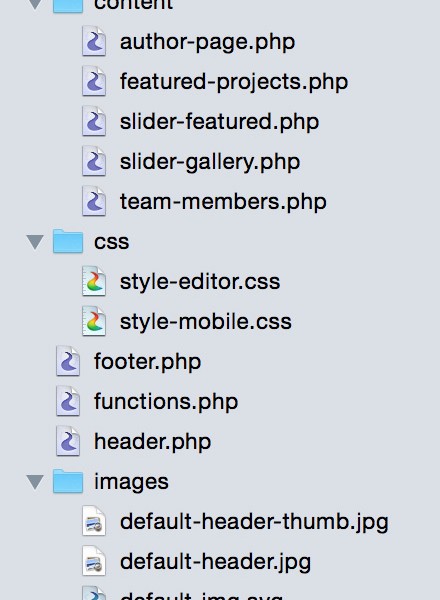
Task: Click the style-editor.css file icon
Action: (x=94, y=281)
